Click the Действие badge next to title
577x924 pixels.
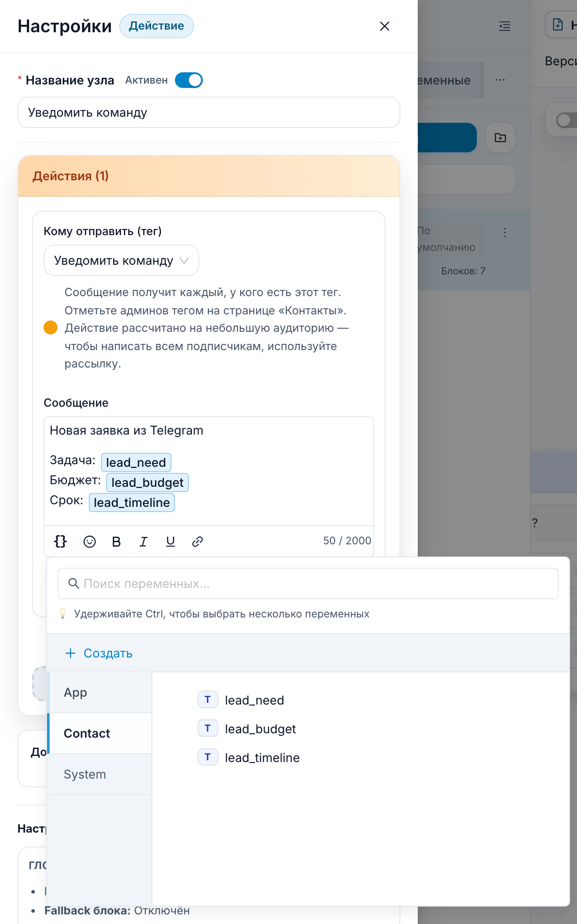157,26
